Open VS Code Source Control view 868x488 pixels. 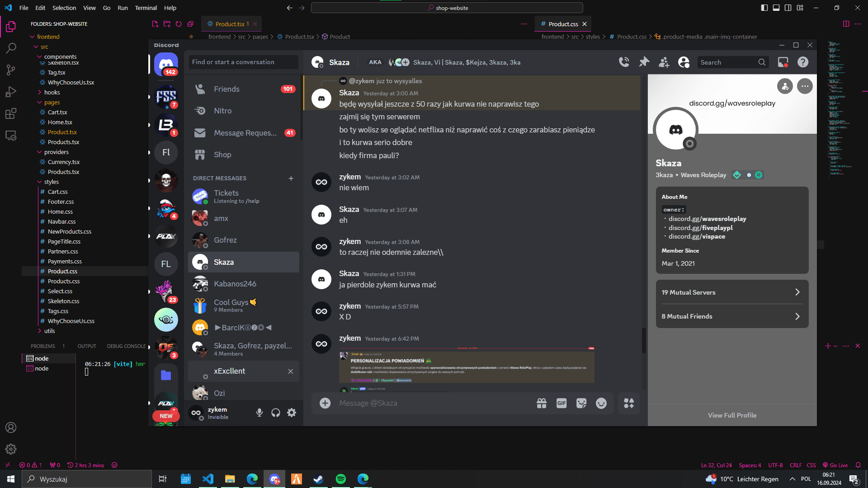[x=11, y=70]
